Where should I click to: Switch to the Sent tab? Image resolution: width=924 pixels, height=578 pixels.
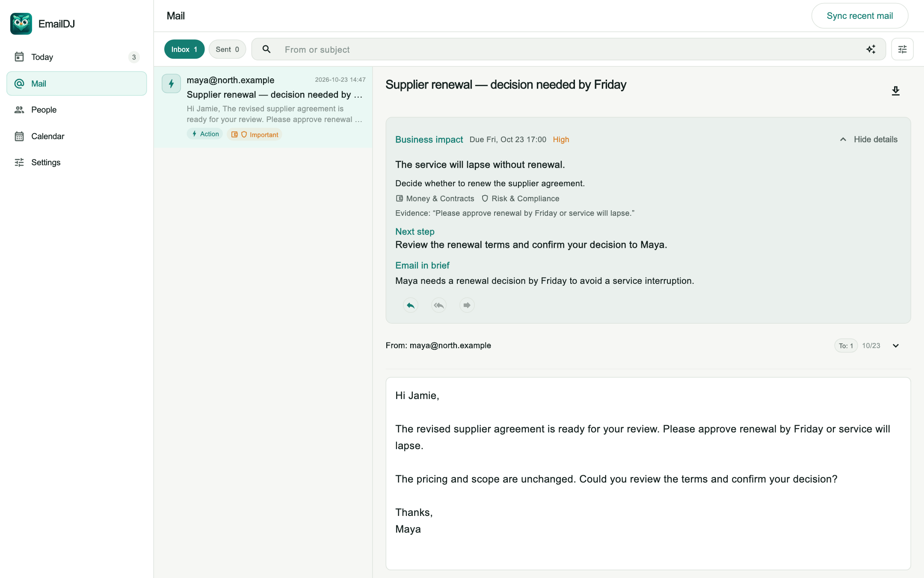pyautogui.click(x=227, y=49)
